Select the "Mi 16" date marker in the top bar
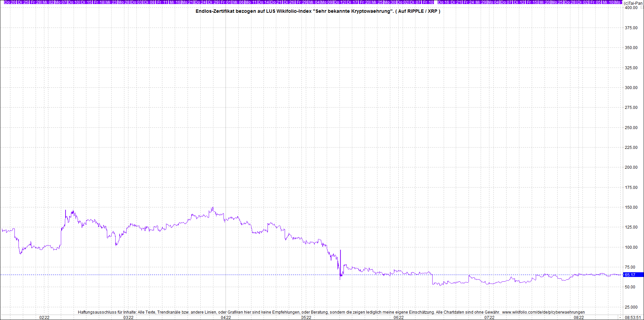This screenshot has width=644, height=320. pyautogui.click(x=175, y=2)
